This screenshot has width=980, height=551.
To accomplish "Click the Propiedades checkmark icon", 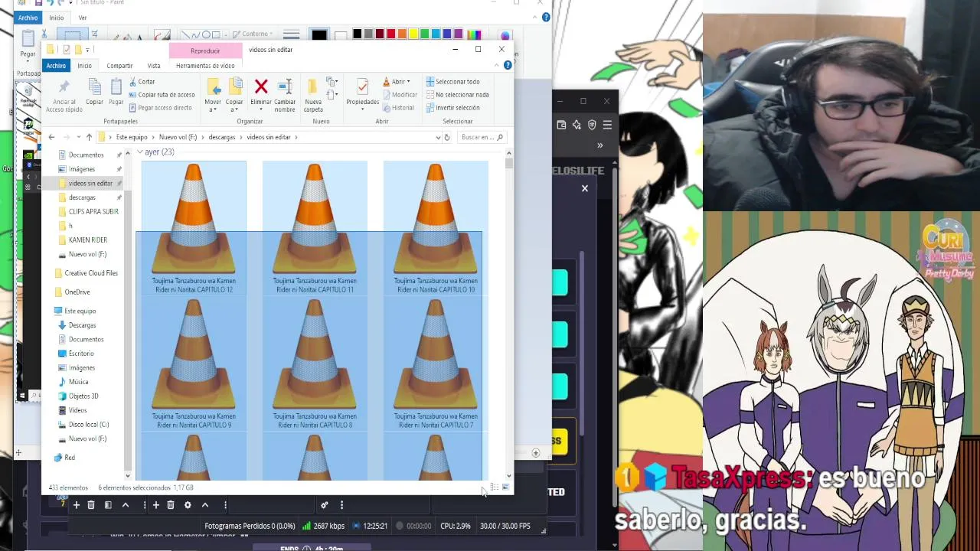I will coord(362,86).
